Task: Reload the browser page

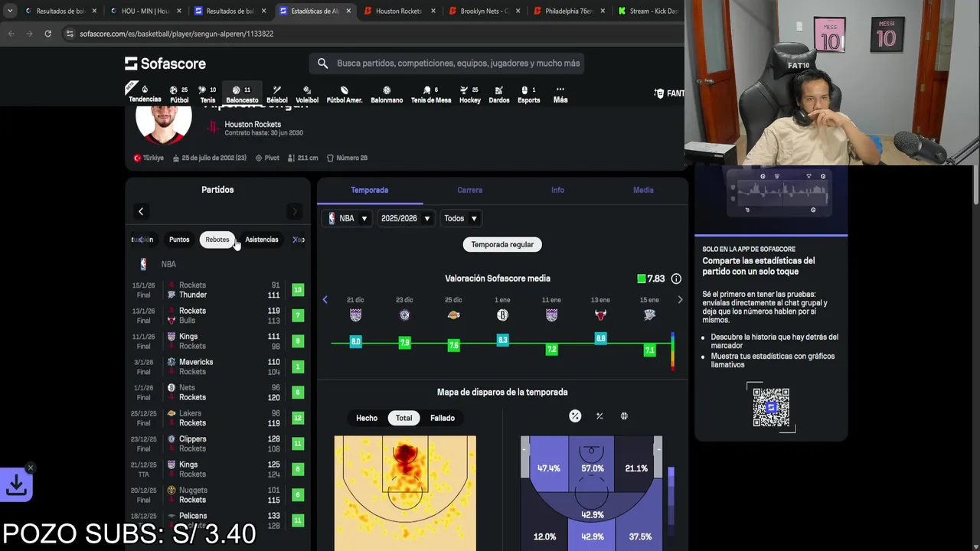Action: [47, 34]
